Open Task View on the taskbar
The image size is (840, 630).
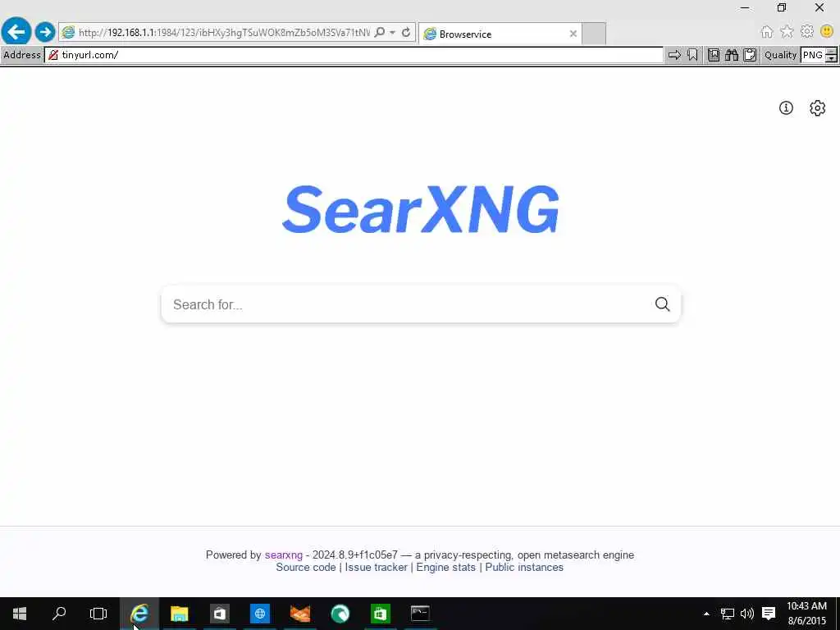98,614
